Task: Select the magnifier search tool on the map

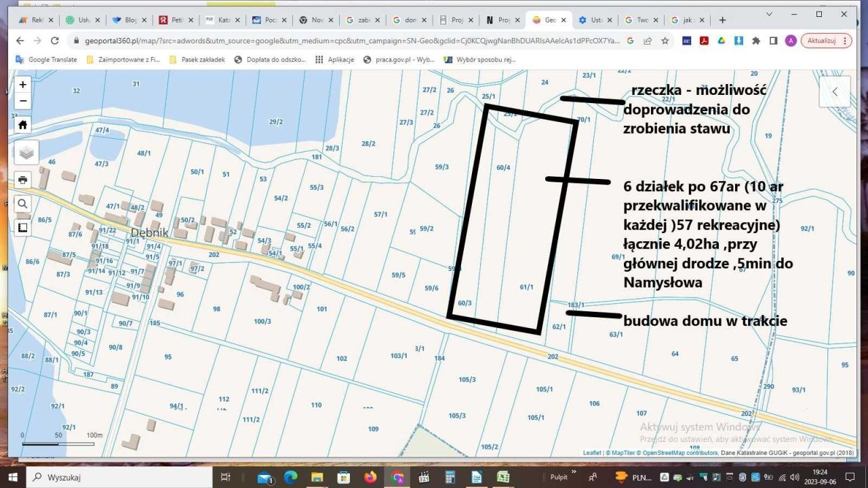Action: (x=22, y=203)
